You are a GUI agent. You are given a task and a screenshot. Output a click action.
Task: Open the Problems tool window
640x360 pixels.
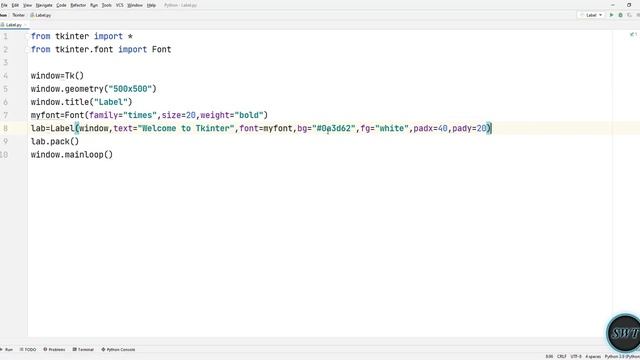54,349
